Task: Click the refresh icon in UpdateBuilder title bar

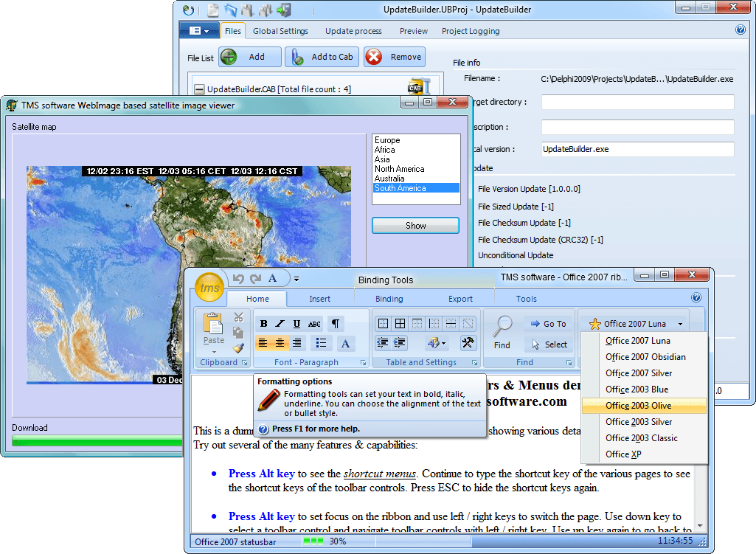Action: click(x=189, y=10)
